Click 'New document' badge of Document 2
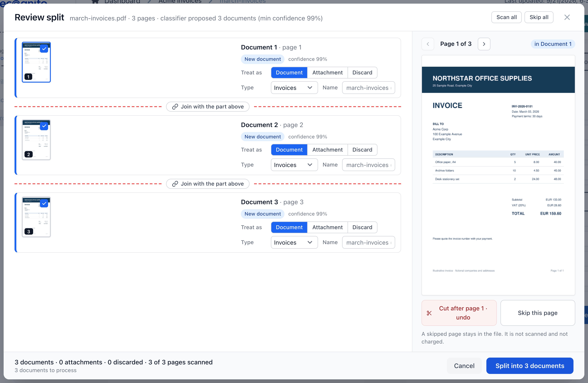The image size is (588, 383). 263,137
